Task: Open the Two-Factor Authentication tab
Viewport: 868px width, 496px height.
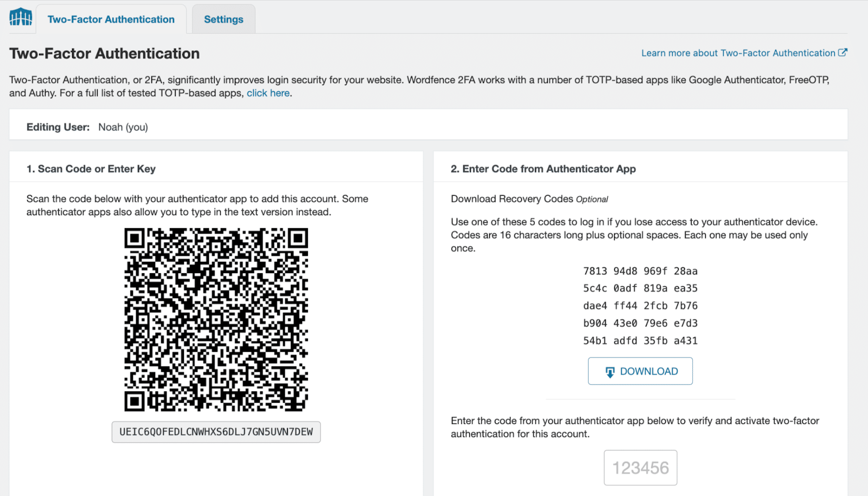Action: pyautogui.click(x=111, y=20)
